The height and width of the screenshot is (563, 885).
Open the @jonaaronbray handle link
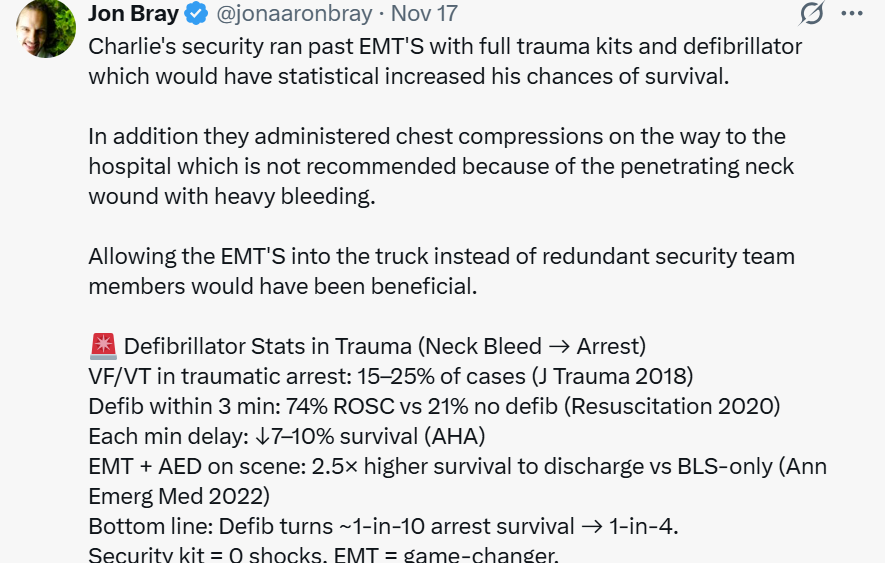[x=292, y=15]
